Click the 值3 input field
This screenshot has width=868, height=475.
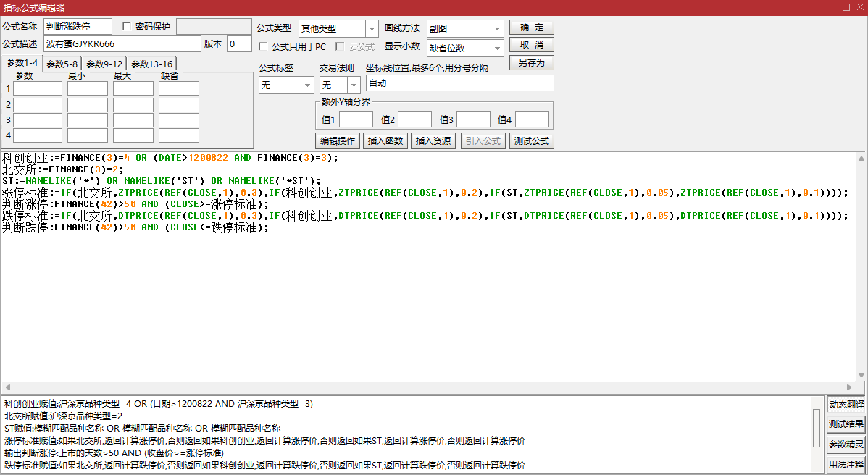(473, 119)
